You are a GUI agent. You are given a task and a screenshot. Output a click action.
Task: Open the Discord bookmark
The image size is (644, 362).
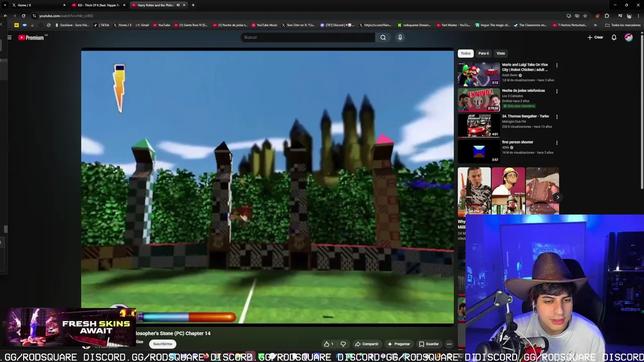pos(337,25)
